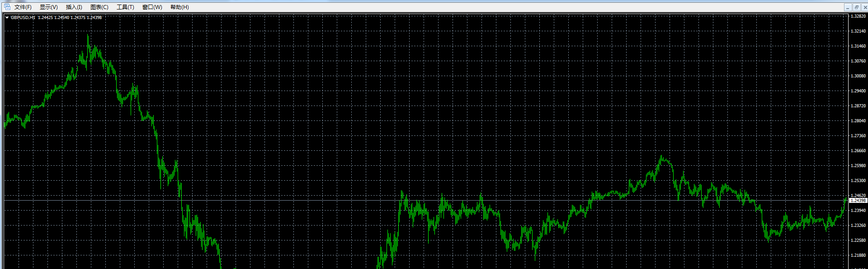Viewport: 868px width, 269px height.
Task: Restore down the chart child window
Action: [x=856, y=7]
